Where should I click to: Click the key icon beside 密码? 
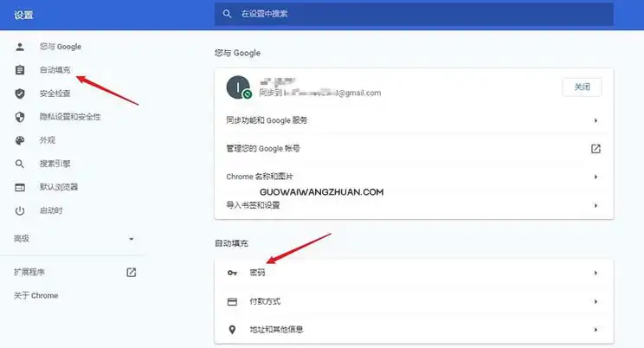click(x=232, y=273)
